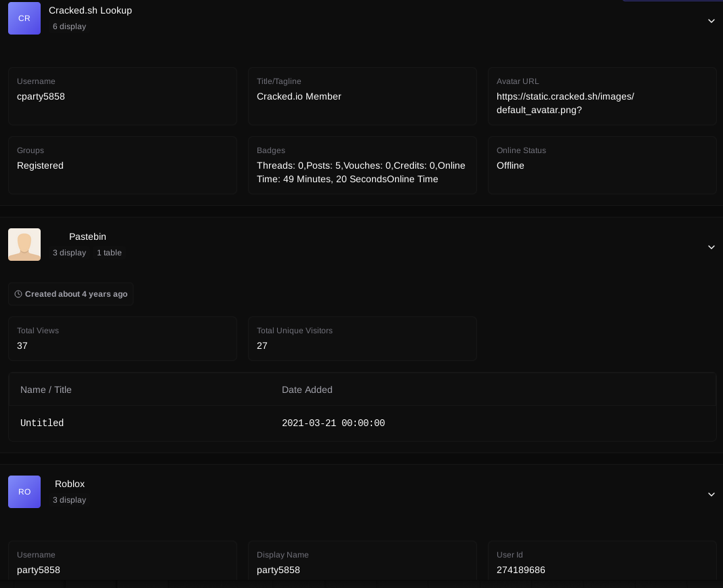Click the 'Online Status' field label

point(521,150)
